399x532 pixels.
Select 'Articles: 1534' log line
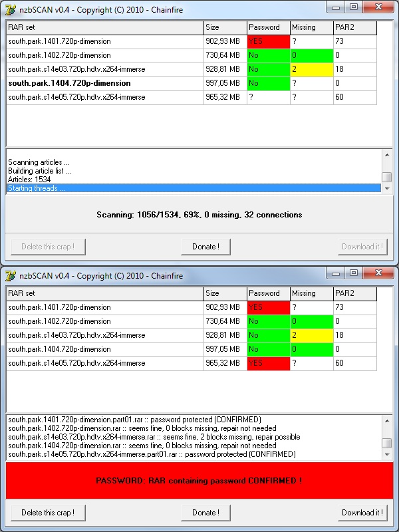coord(194,180)
